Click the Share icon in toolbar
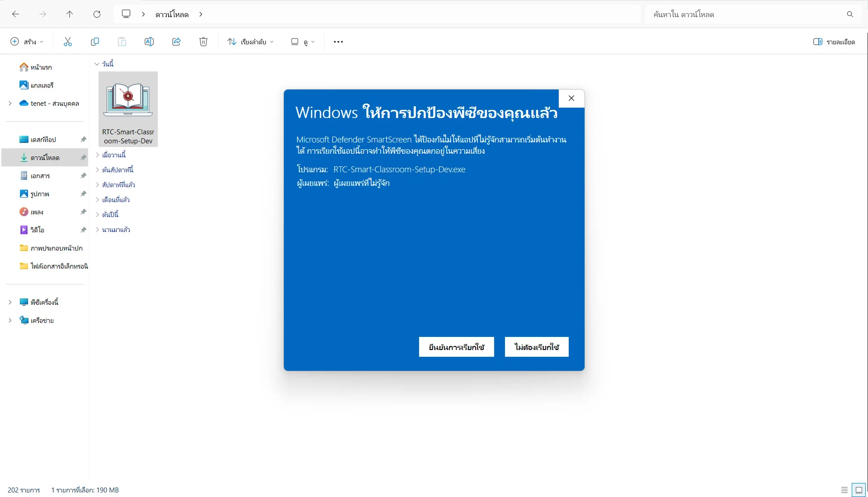Screen dimensions: 868x497 coord(176,42)
